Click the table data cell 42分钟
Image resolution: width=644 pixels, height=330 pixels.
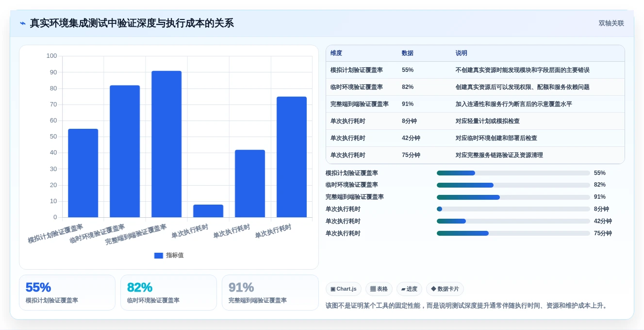point(411,138)
